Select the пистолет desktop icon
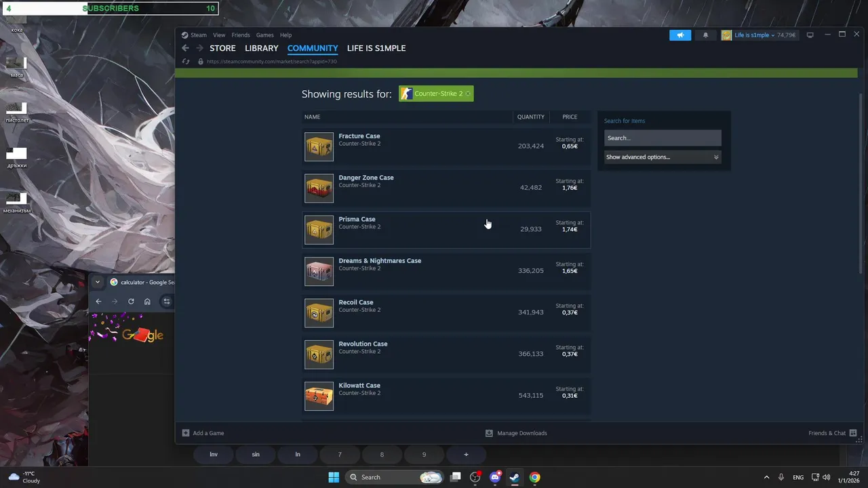 click(x=16, y=113)
